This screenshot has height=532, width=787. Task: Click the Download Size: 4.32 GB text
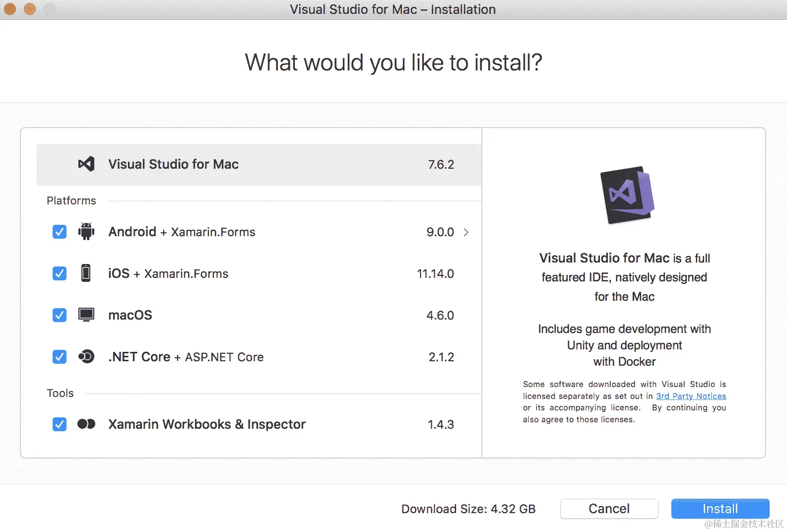468,509
